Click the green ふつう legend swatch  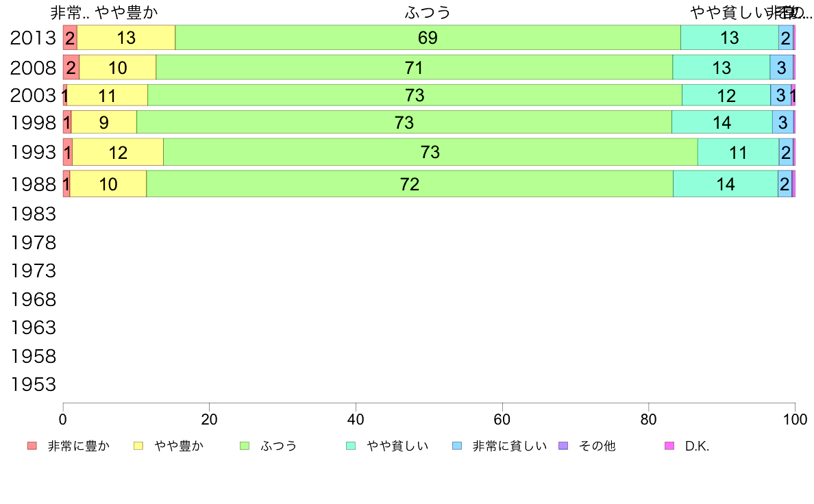tap(245, 446)
